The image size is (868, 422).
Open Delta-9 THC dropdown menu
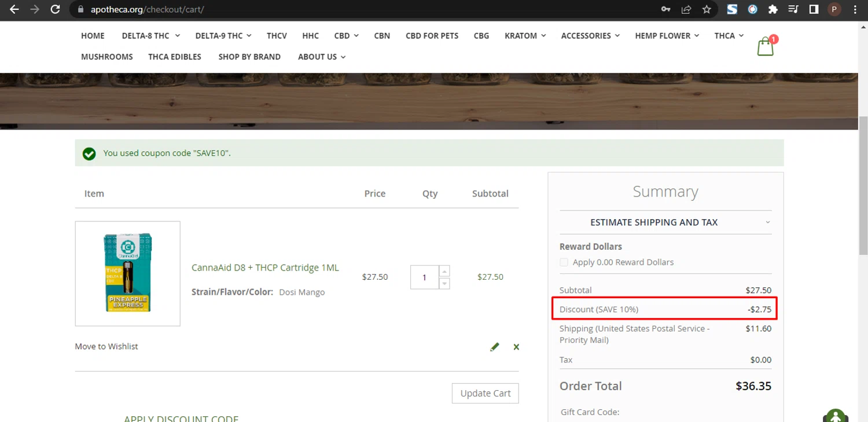coord(223,36)
